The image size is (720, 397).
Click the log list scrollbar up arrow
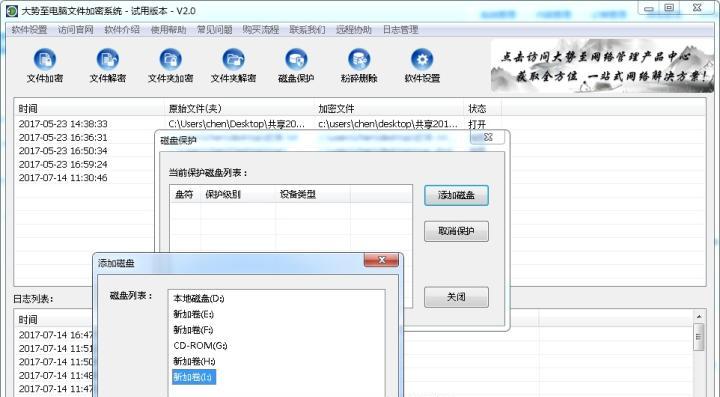698,316
